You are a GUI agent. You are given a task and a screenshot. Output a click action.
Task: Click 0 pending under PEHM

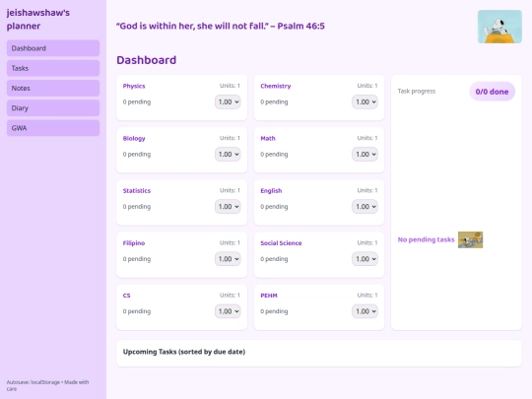click(274, 311)
